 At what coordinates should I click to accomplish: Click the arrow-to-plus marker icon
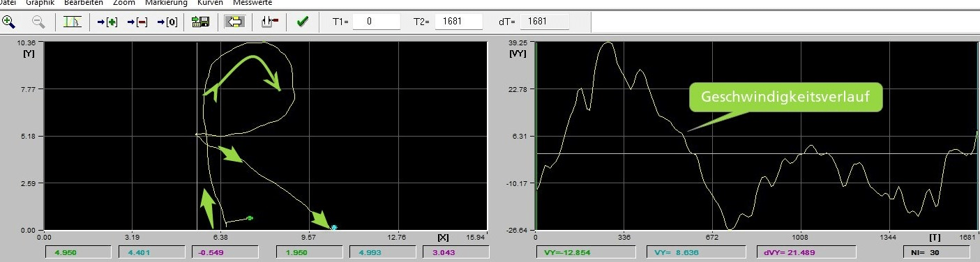click(x=107, y=22)
